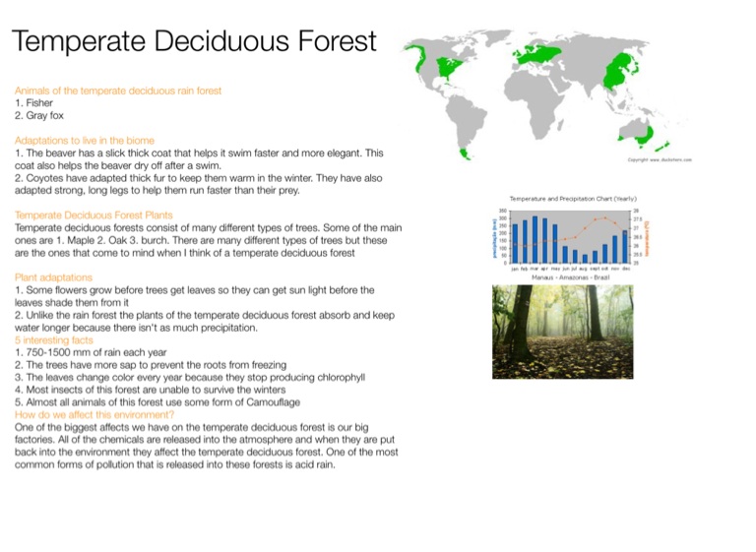Click the Temperate Deciduous Forest slide title
756x552 pixels.
(x=194, y=41)
